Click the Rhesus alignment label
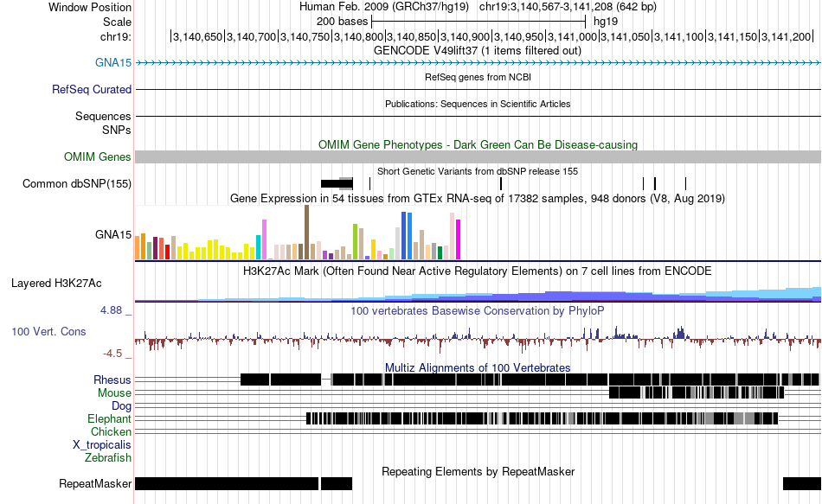Screen dimensions: 822x504 coord(112,380)
